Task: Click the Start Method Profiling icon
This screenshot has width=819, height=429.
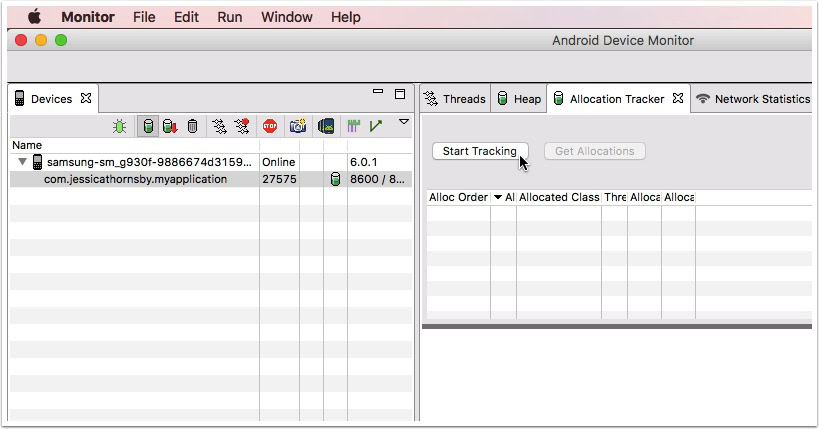Action: click(242, 126)
